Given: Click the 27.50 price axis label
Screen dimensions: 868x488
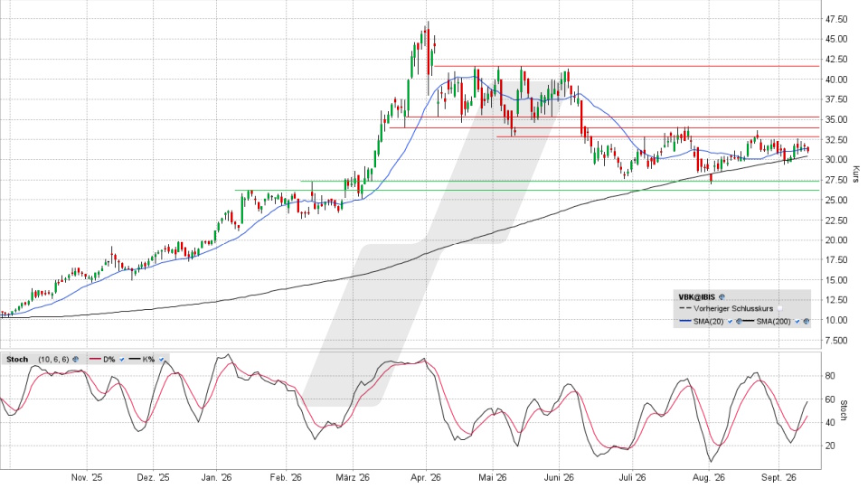Looking at the screenshot, I should click(x=835, y=180).
